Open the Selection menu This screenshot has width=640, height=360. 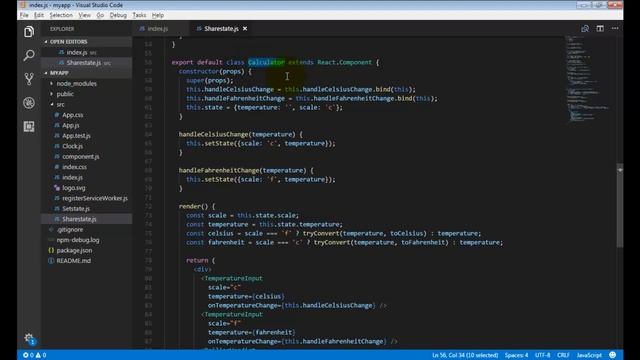click(x=61, y=15)
